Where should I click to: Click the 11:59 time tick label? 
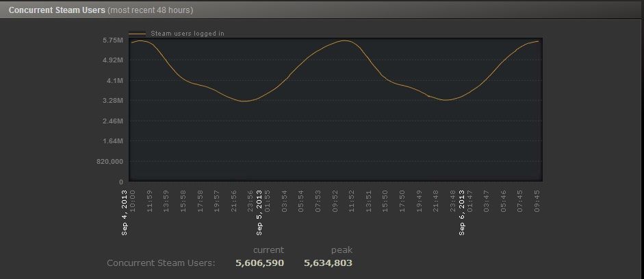tap(149, 201)
